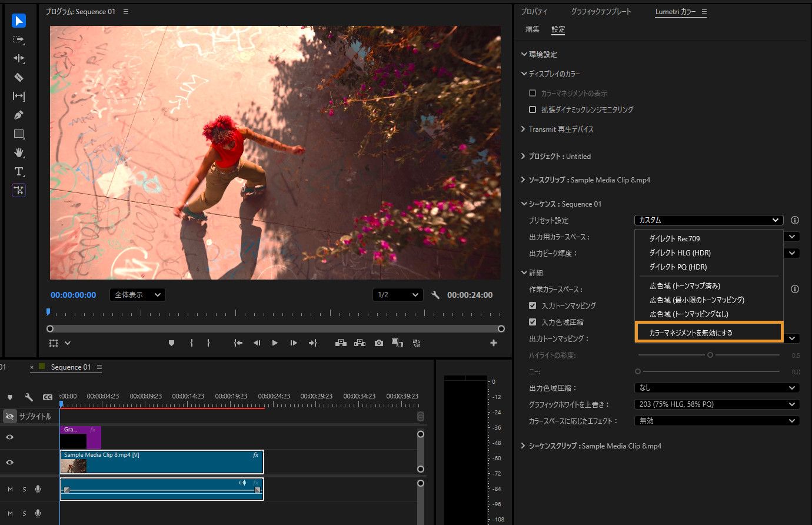This screenshot has width=812, height=525.
Task: Add a marker in Program monitor
Action: [x=171, y=343]
